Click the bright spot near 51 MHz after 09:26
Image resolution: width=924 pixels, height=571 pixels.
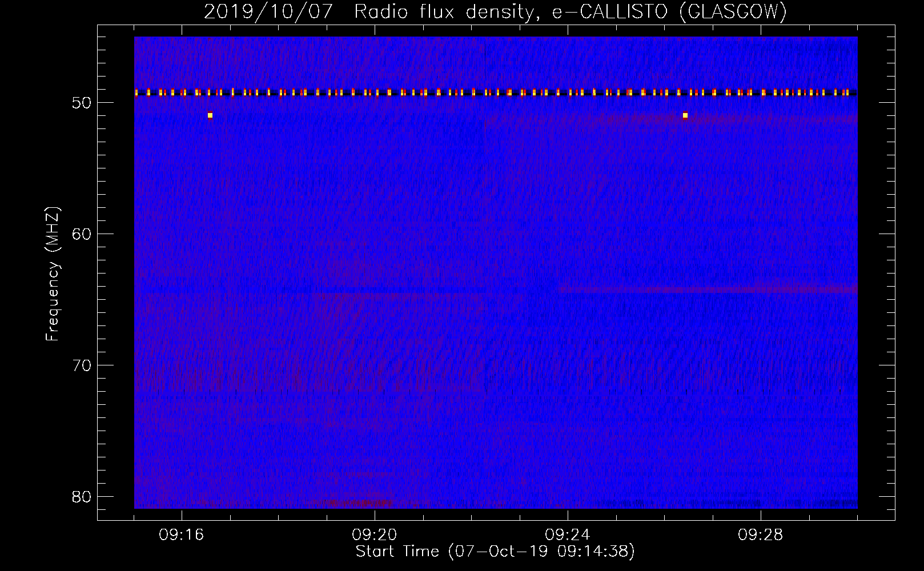point(685,115)
